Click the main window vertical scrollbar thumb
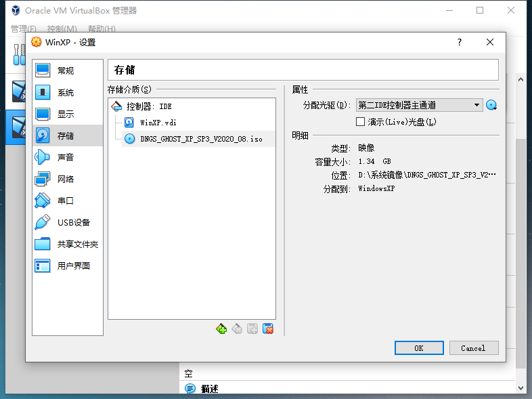 (520, 253)
